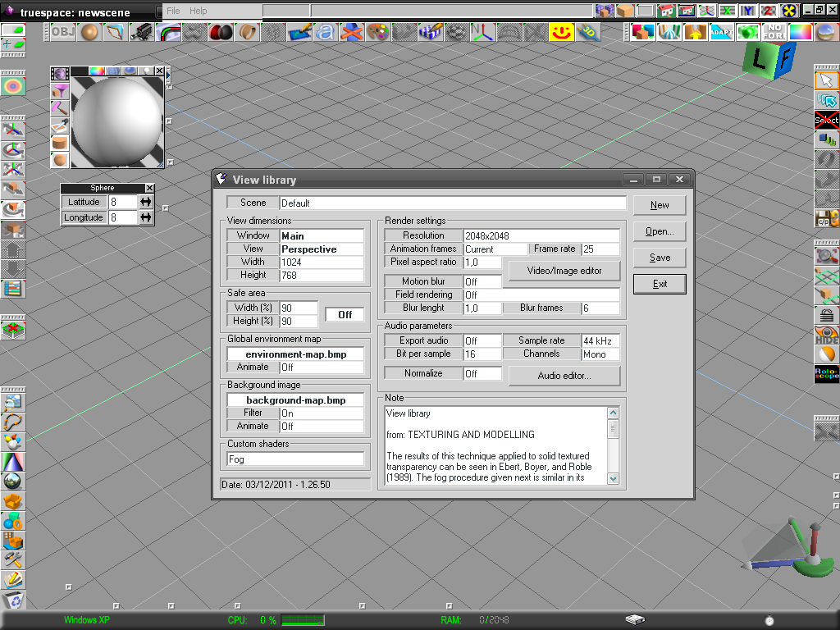Toggle Background image Filter On value
840x630 pixels.
pos(322,413)
